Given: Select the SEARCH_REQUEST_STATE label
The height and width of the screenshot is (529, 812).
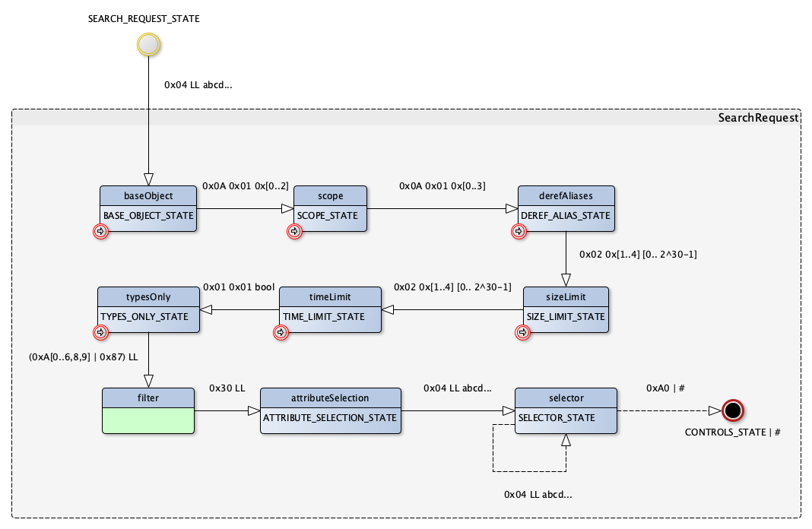Looking at the screenshot, I should coord(144,18).
